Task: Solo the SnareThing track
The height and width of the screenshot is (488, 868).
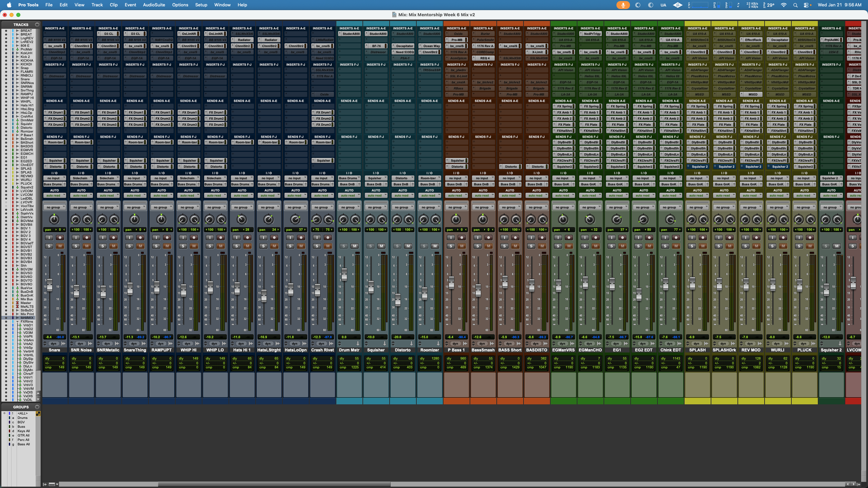Action: click(x=130, y=246)
